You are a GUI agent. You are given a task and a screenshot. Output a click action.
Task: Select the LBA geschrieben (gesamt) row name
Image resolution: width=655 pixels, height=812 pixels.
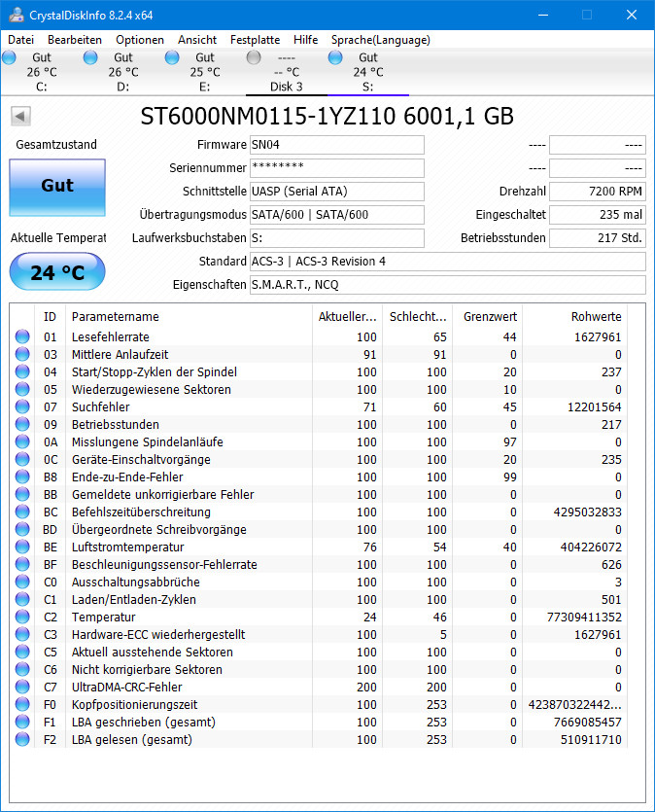pyautogui.click(x=144, y=722)
